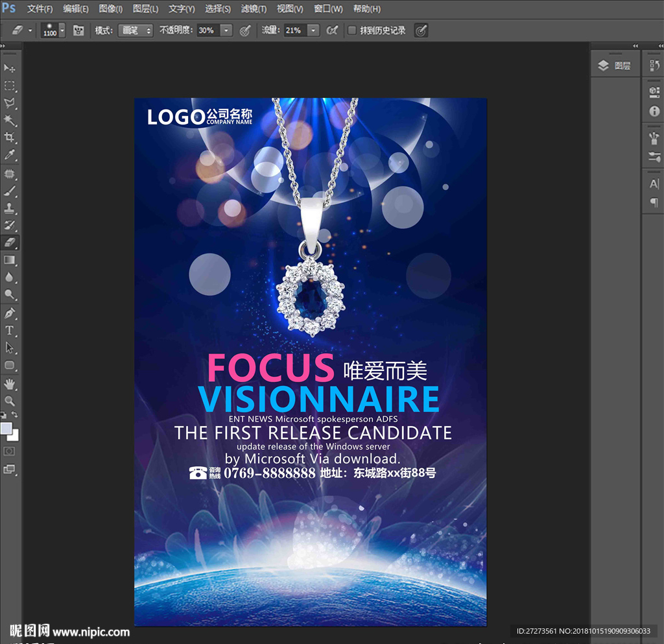Select the Zoom tool

tap(9, 401)
